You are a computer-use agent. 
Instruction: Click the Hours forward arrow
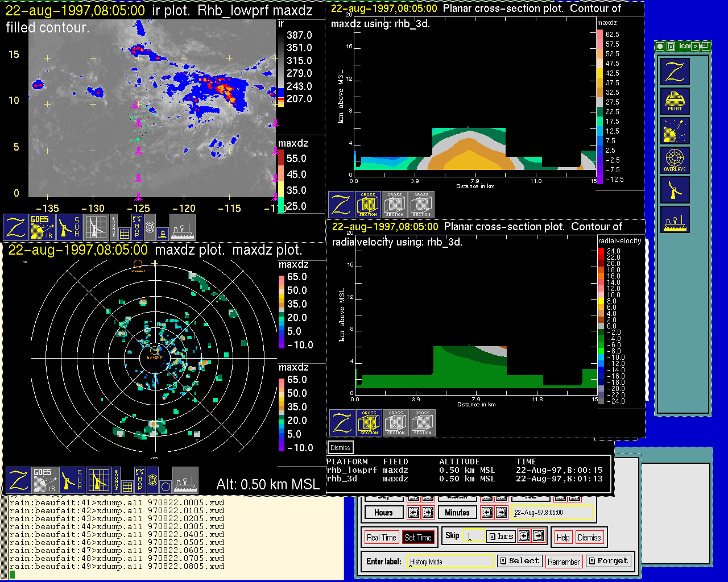pyautogui.click(x=428, y=513)
